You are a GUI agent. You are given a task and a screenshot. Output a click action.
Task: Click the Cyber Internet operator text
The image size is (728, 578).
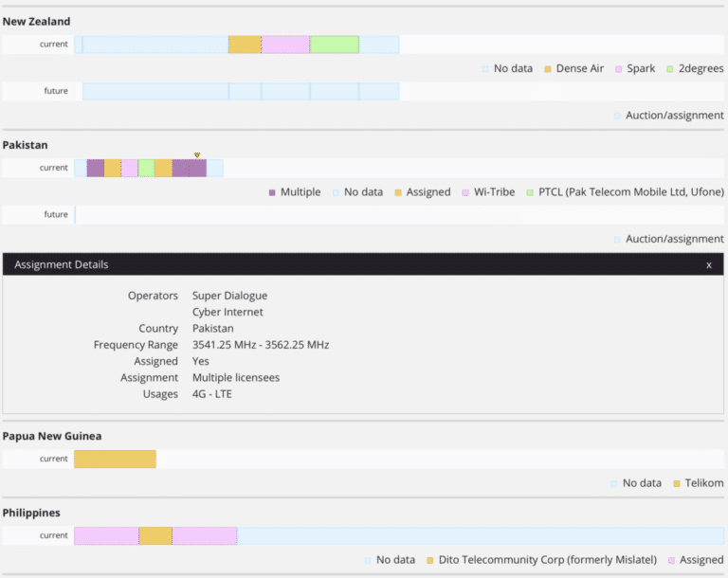(x=227, y=312)
